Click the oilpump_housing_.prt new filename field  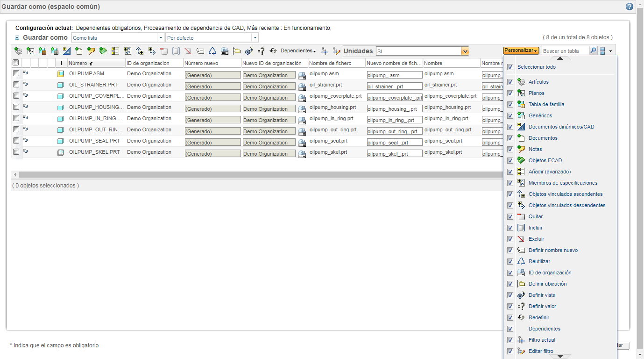pyautogui.click(x=395, y=108)
